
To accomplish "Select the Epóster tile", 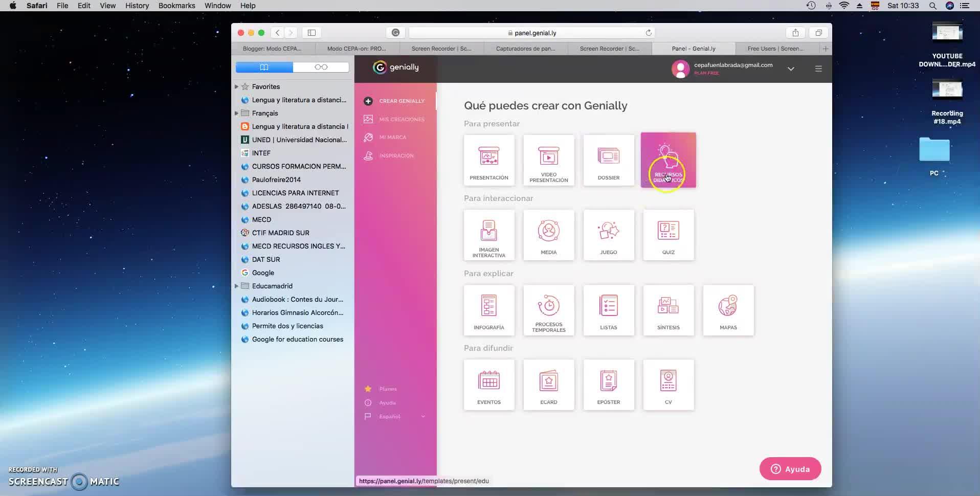I will click(x=609, y=385).
